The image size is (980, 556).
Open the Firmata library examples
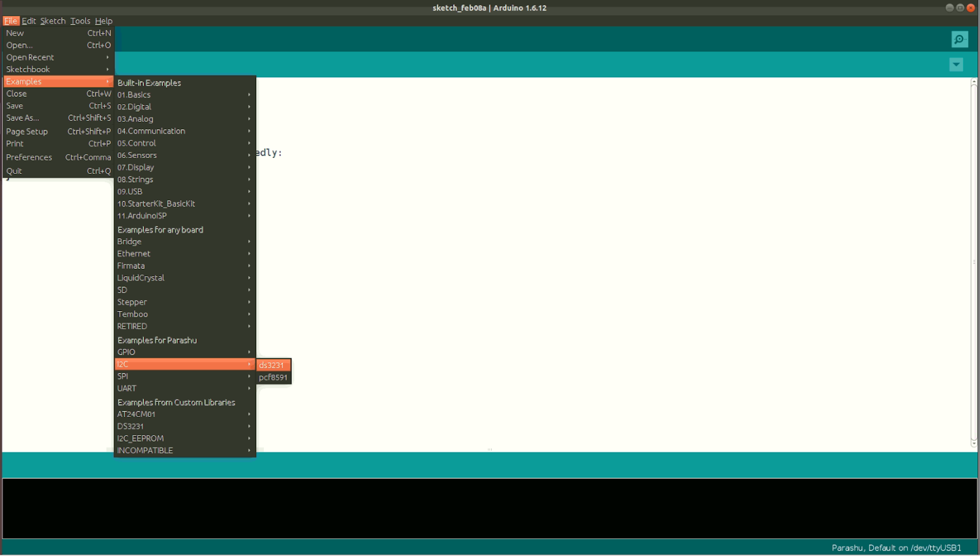184,266
